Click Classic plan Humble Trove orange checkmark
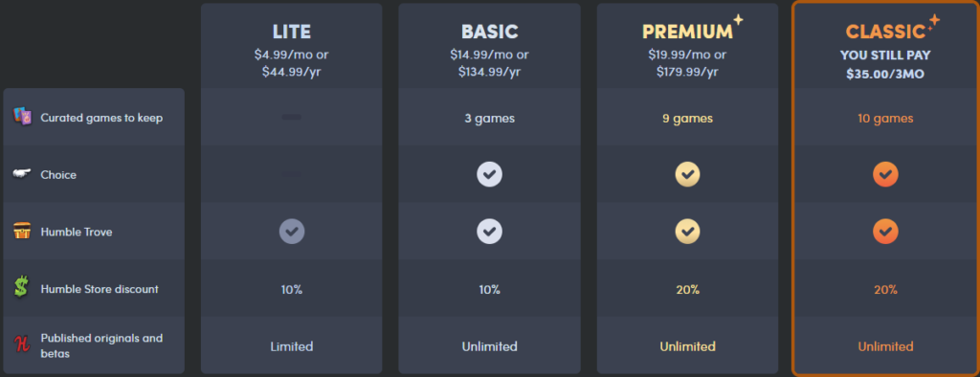Image resolution: width=980 pixels, height=377 pixels. click(885, 232)
